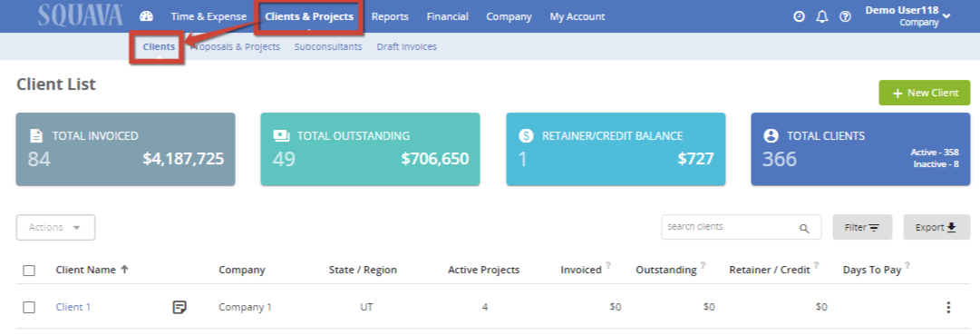The height and width of the screenshot is (335, 980).
Task: Click the Days To Pay help icon
Action: point(907,265)
